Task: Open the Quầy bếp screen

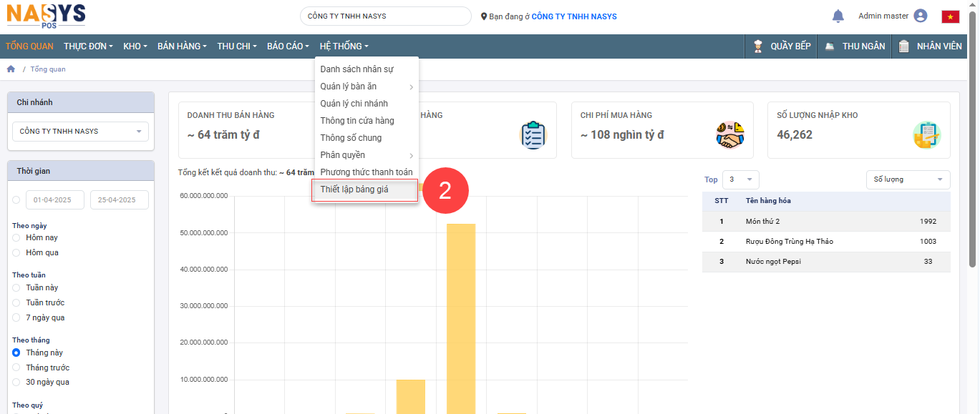Action: pyautogui.click(x=782, y=46)
